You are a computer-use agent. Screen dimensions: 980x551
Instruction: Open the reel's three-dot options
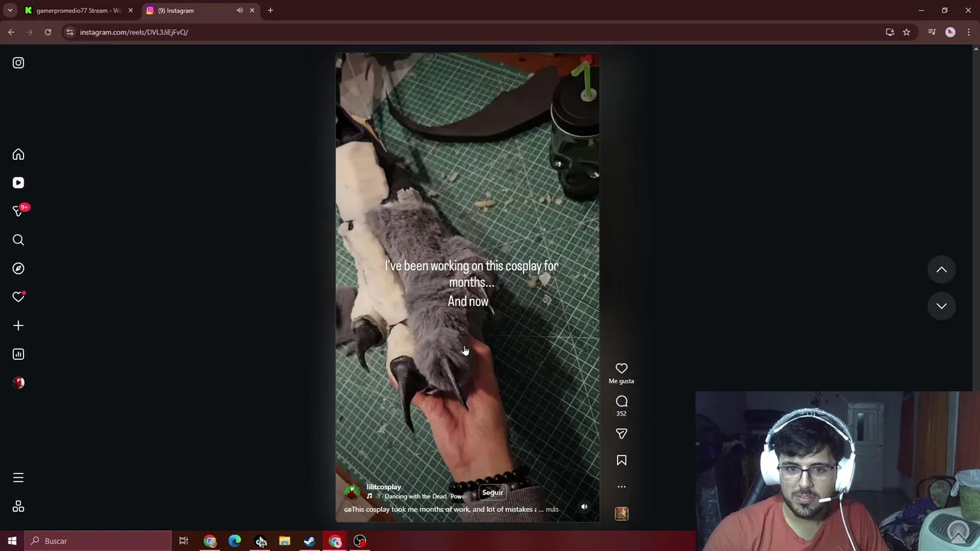pos(622,487)
